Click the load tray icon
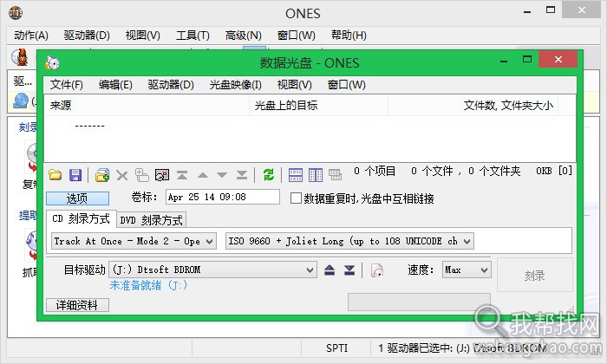 click(x=349, y=270)
